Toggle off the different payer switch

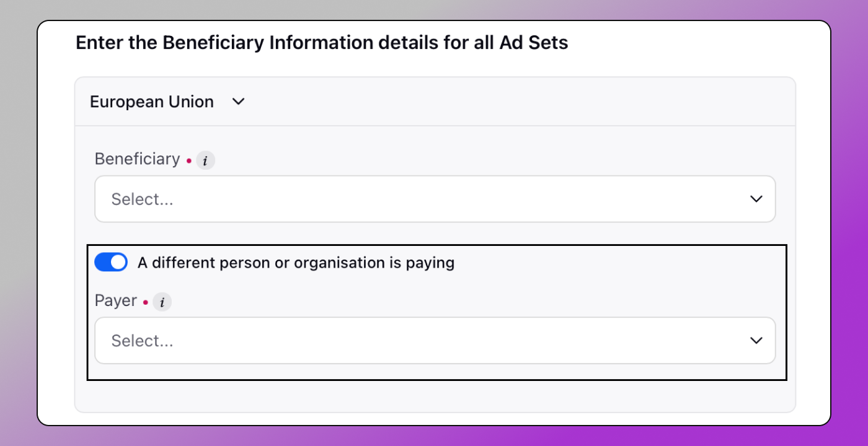tap(111, 263)
